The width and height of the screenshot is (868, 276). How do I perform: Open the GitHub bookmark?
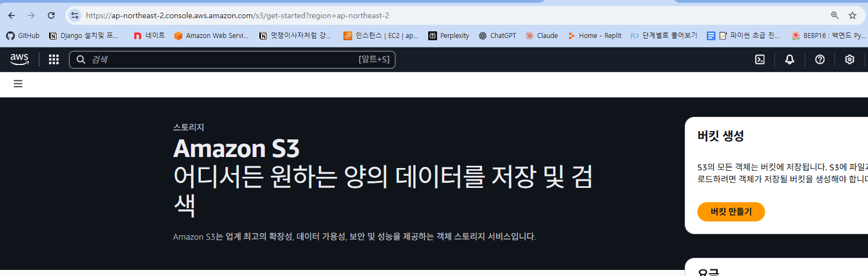[23, 35]
